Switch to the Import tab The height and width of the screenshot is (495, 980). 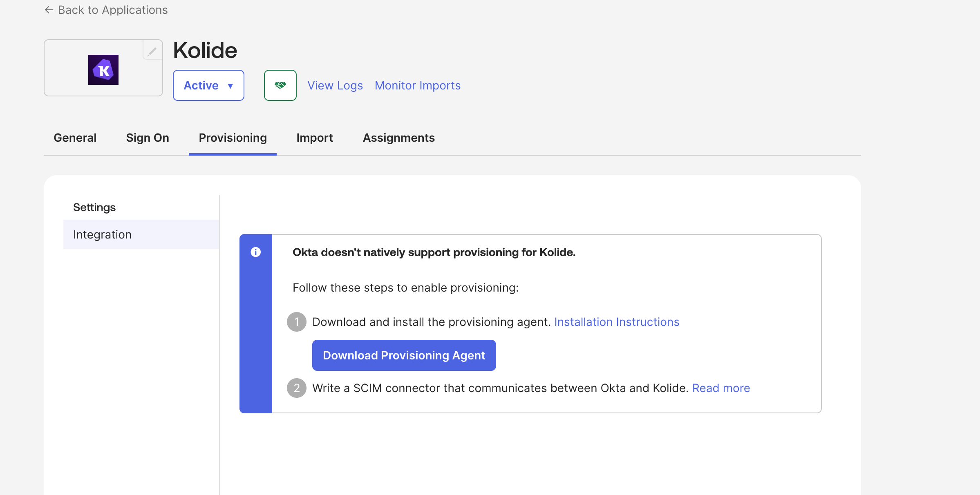click(x=315, y=138)
